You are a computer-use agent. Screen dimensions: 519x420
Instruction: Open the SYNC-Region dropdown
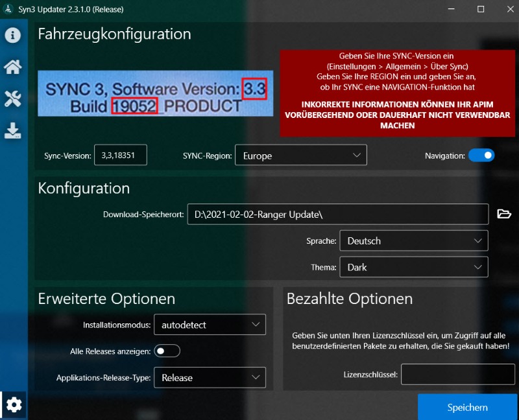(301, 155)
